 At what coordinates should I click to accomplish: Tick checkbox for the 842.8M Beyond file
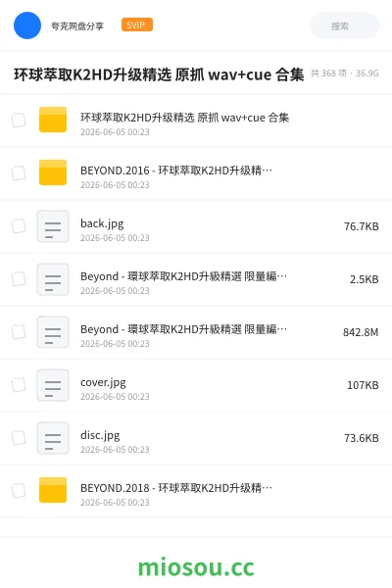[19, 332]
